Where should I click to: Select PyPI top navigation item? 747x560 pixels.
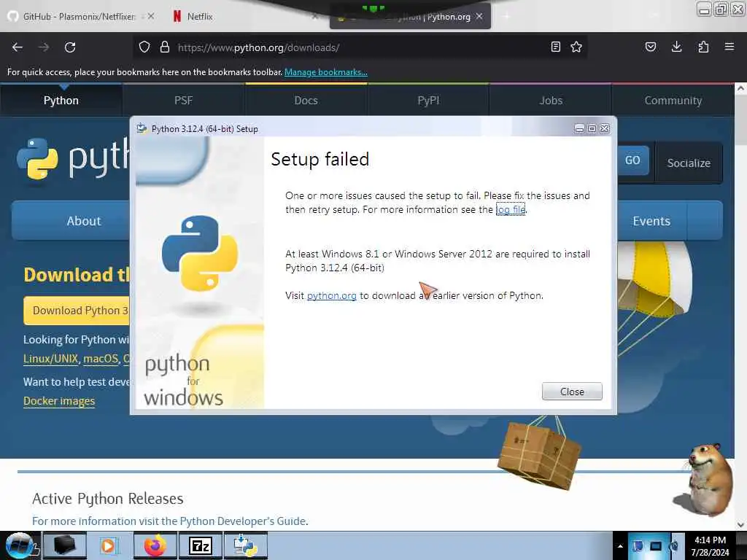[428, 101]
